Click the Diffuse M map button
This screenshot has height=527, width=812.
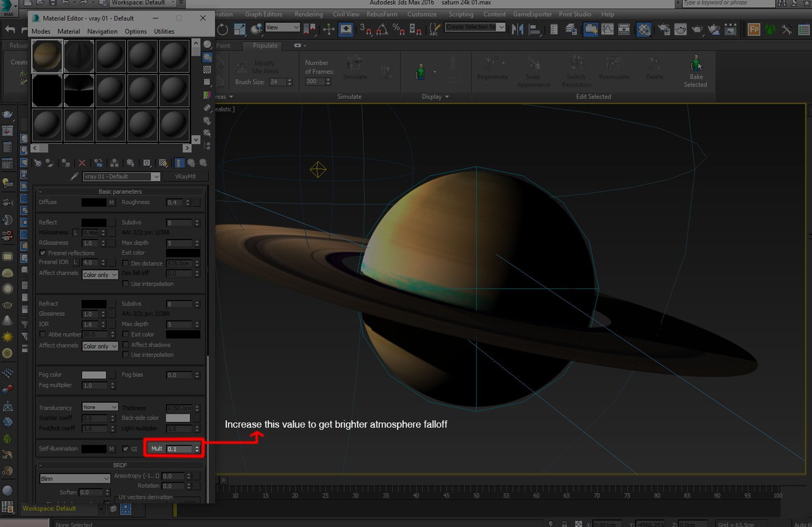click(112, 202)
